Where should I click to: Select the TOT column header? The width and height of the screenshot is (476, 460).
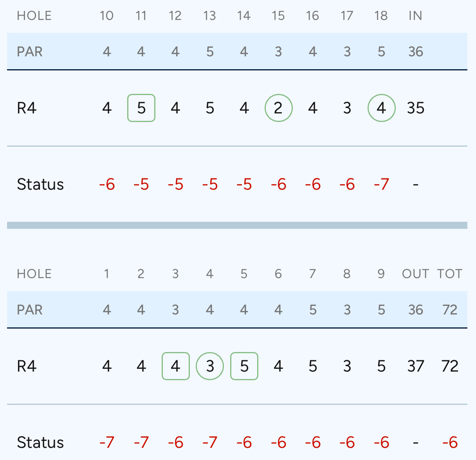450,274
